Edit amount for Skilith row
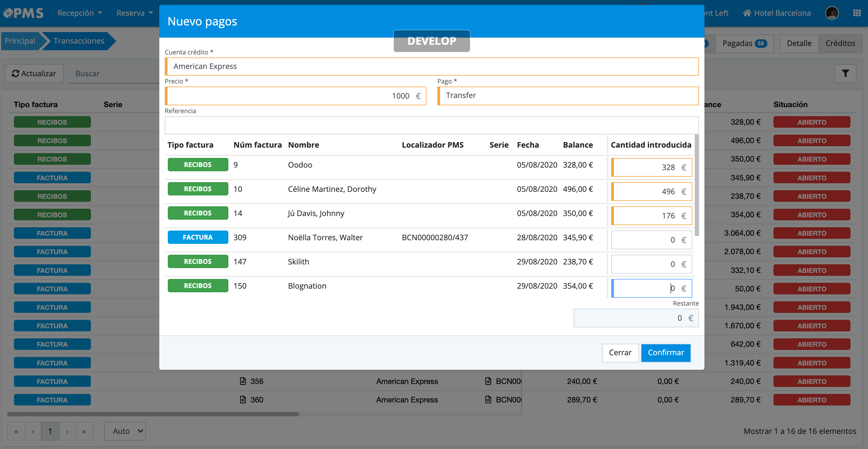The height and width of the screenshot is (449, 868). (x=651, y=264)
